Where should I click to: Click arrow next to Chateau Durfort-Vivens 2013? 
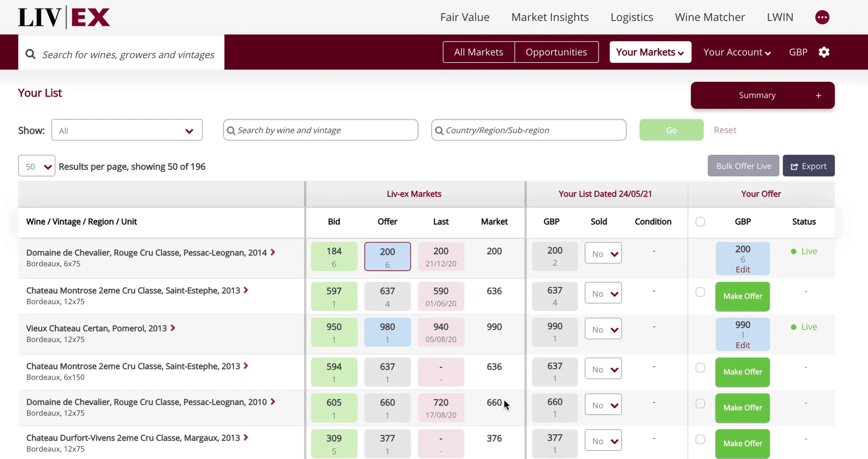pyautogui.click(x=246, y=437)
